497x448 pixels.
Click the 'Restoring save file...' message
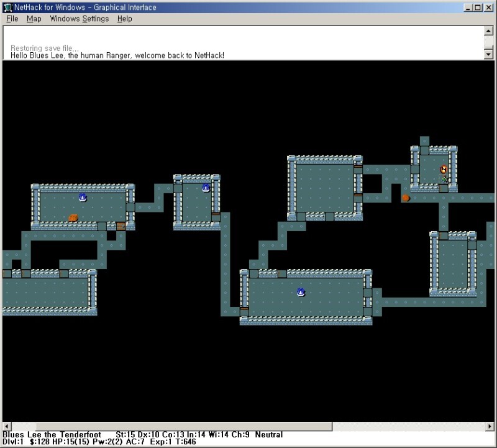point(45,48)
